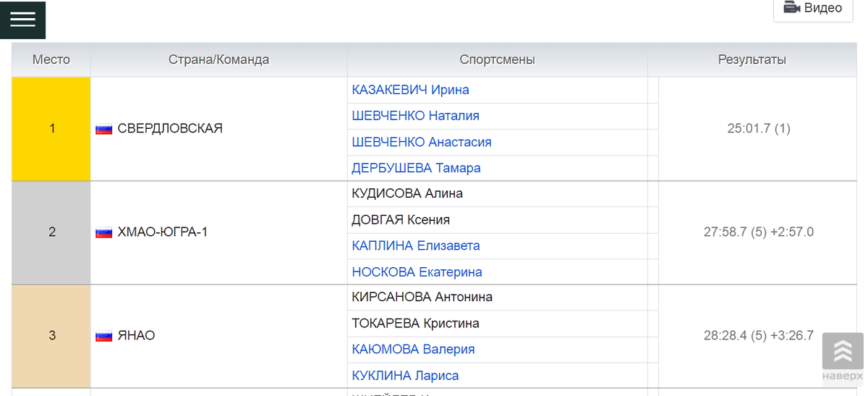
Task: Select the gold first-place cell
Action: tap(51, 129)
